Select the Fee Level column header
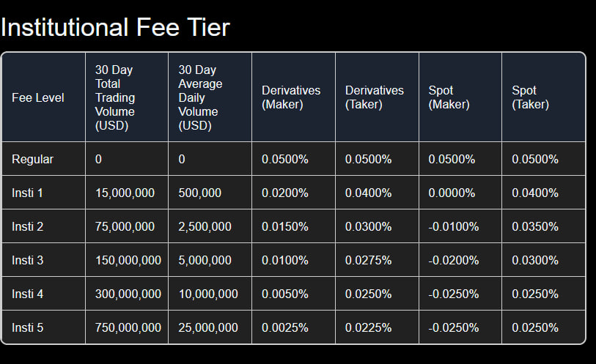Viewport: 596px width, 364px height. point(38,97)
